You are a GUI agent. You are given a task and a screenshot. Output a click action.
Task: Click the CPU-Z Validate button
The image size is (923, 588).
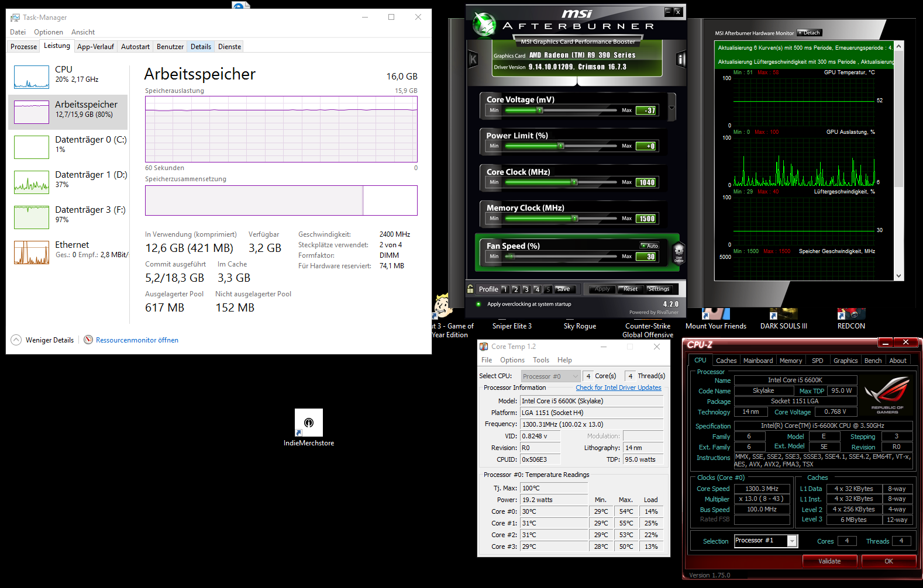[x=829, y=561]
